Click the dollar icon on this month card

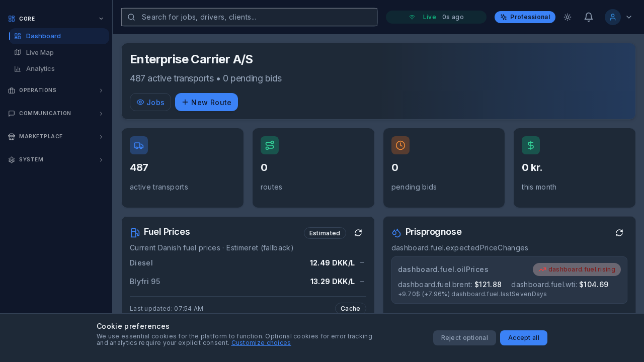[x=531, y=145]
